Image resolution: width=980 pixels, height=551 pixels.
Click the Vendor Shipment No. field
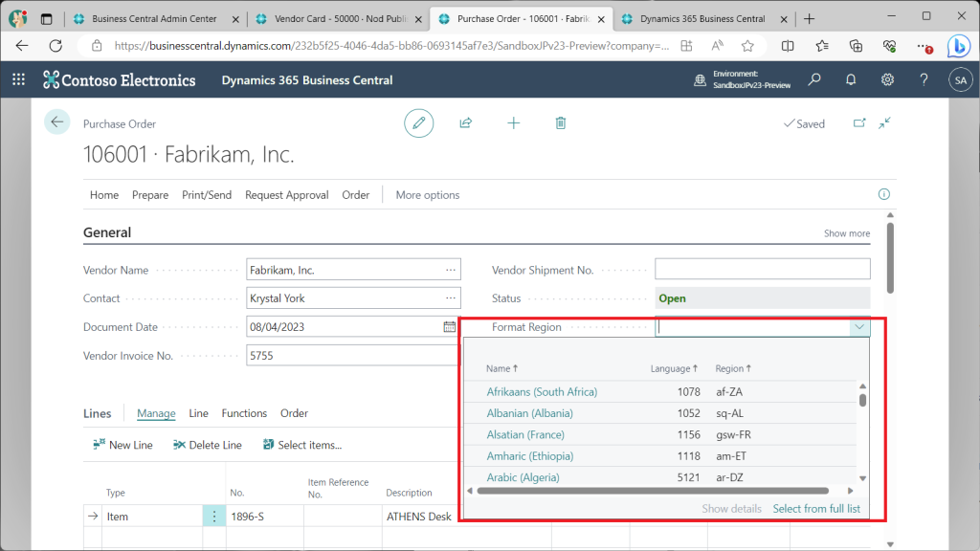click(763, 269)
